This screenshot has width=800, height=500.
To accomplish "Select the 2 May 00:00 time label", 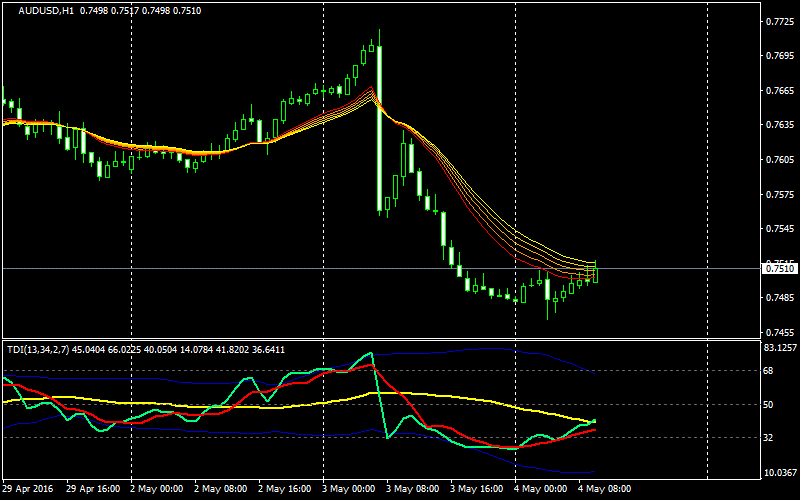I will tap(156, 490).
